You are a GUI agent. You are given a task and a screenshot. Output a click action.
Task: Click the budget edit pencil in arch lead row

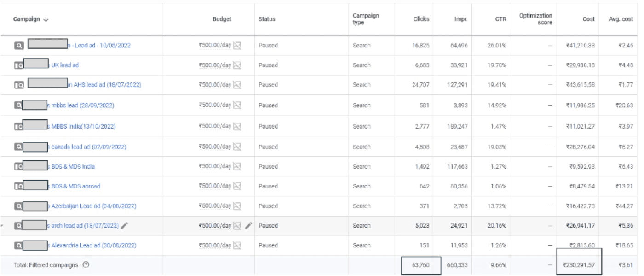[x=248, y=225]
